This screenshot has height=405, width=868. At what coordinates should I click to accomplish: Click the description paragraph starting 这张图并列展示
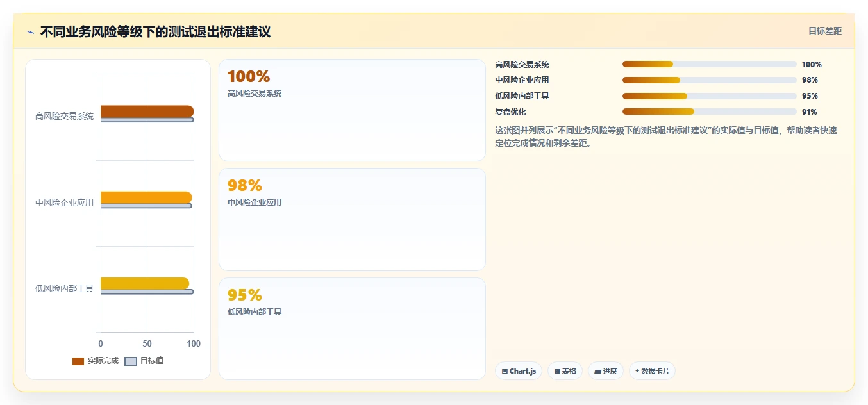666,136
